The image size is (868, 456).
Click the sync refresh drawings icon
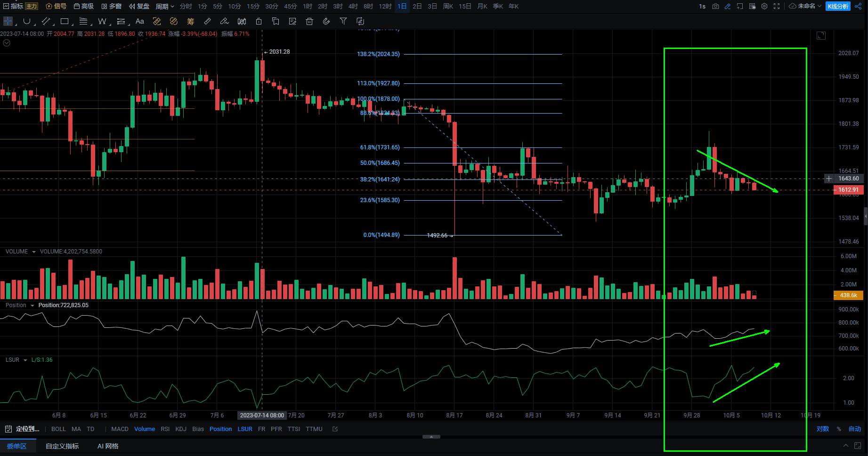pos(360,21)
